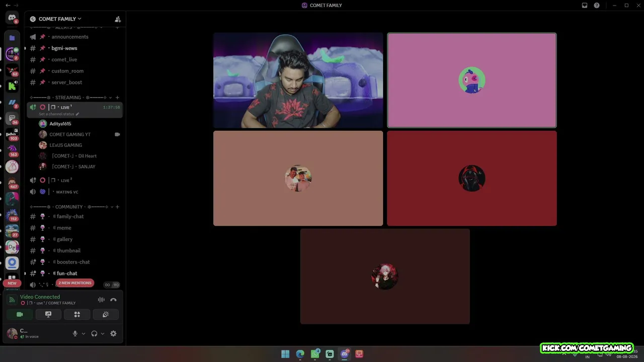Open the server icon with 52 badge
The image size is (644, 362).
coord(12,70)
